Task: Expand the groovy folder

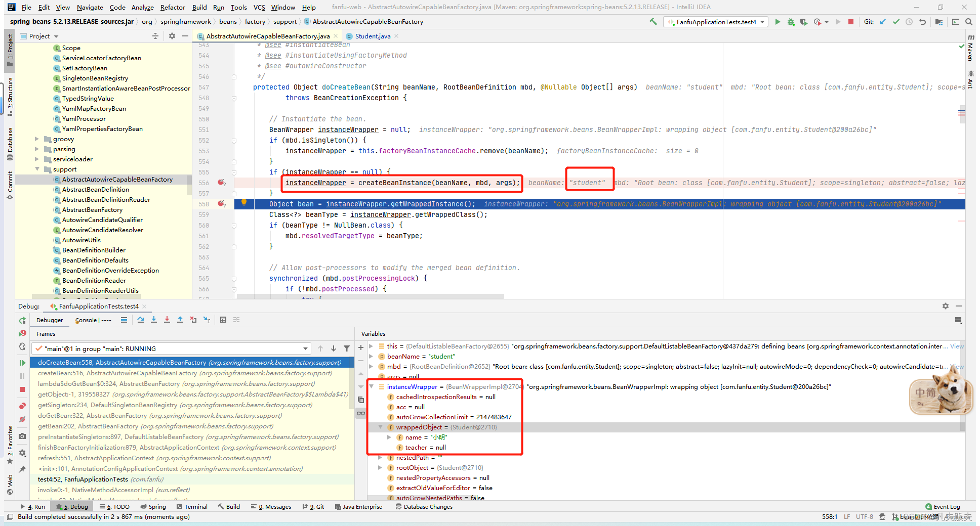Action: pos(37,139)
